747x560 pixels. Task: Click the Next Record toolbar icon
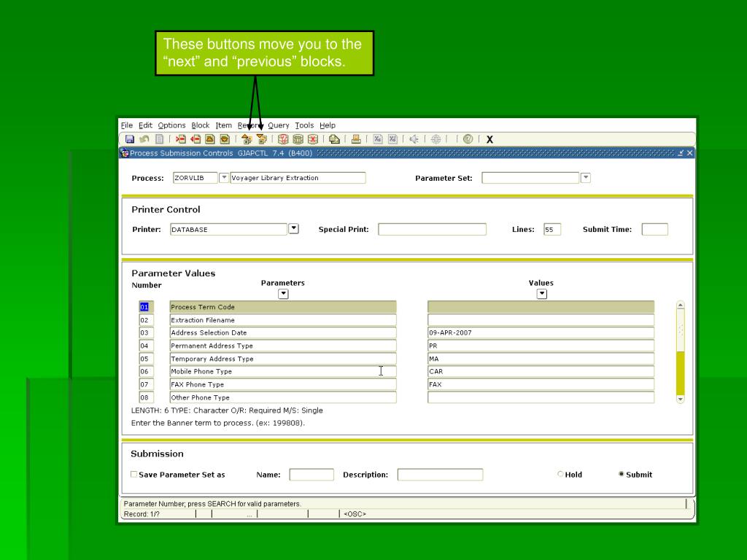pos(225,139)
